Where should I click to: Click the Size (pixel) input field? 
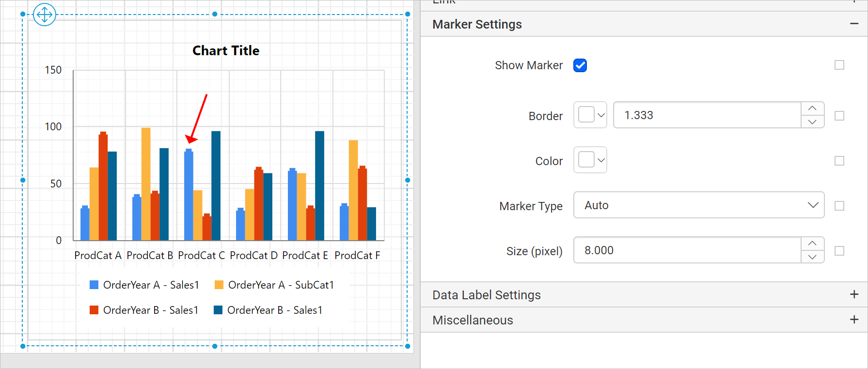687,250
